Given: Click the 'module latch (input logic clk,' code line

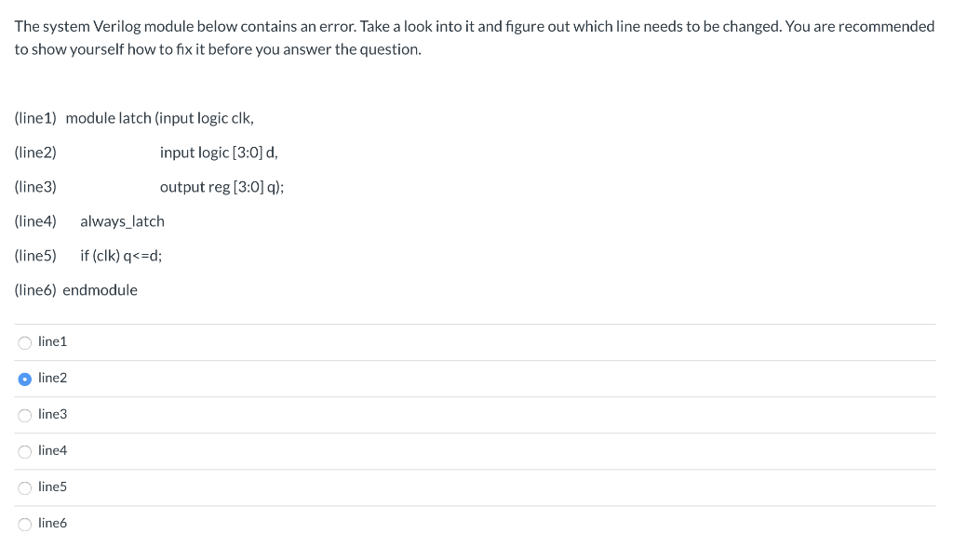Looking at the screenshot, I should coord(160,118).
